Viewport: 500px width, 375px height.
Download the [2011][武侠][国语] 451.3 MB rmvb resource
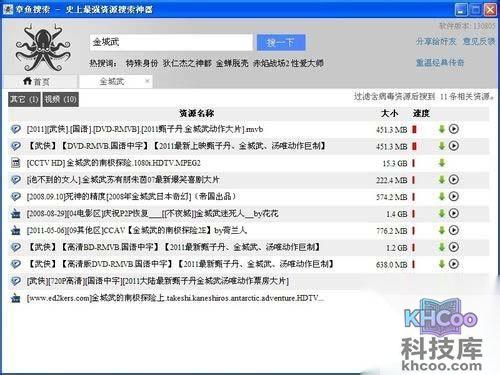pos(442,129)
